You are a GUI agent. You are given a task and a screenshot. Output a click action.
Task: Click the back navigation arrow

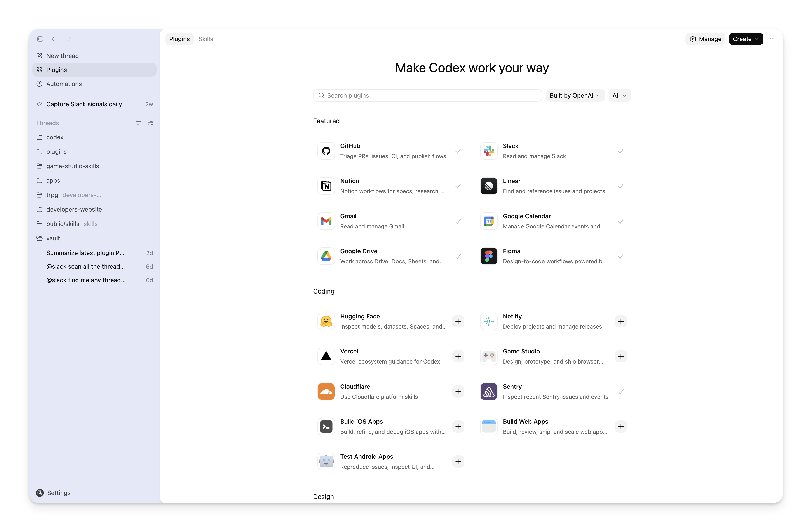pos(54,39)
